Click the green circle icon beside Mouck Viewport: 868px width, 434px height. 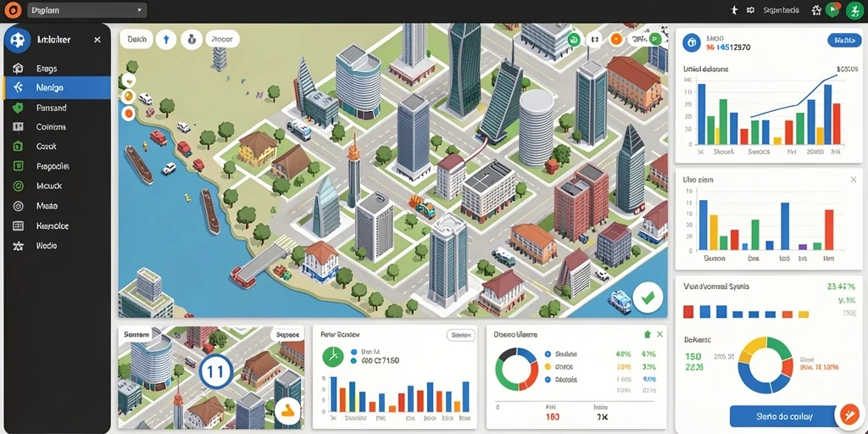(19, 186)
